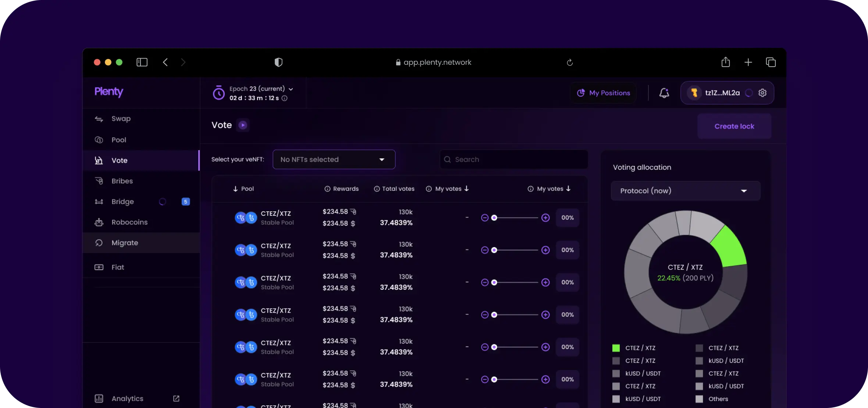Increase the first pool's vote with the plus stepper
Viewport: 868px width, 408px height.
[x=546, y=218]
